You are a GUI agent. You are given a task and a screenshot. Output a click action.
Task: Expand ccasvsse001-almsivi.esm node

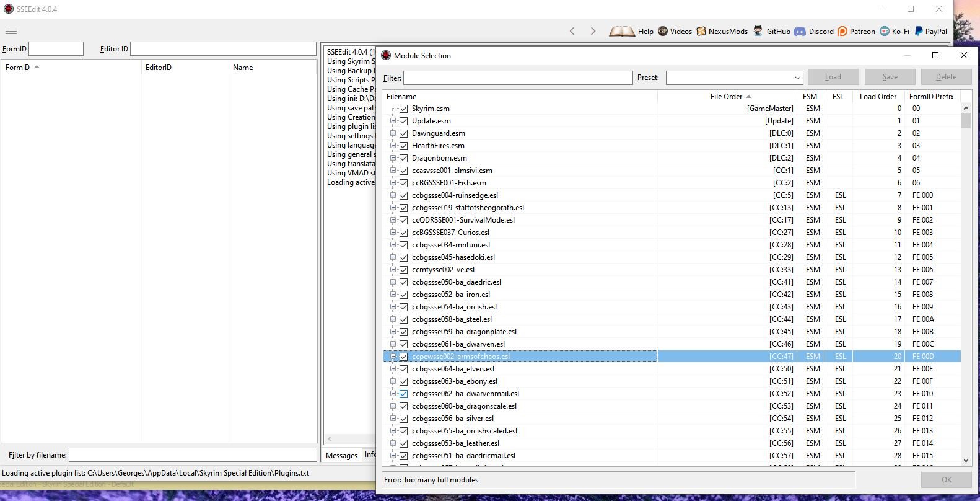393,171
